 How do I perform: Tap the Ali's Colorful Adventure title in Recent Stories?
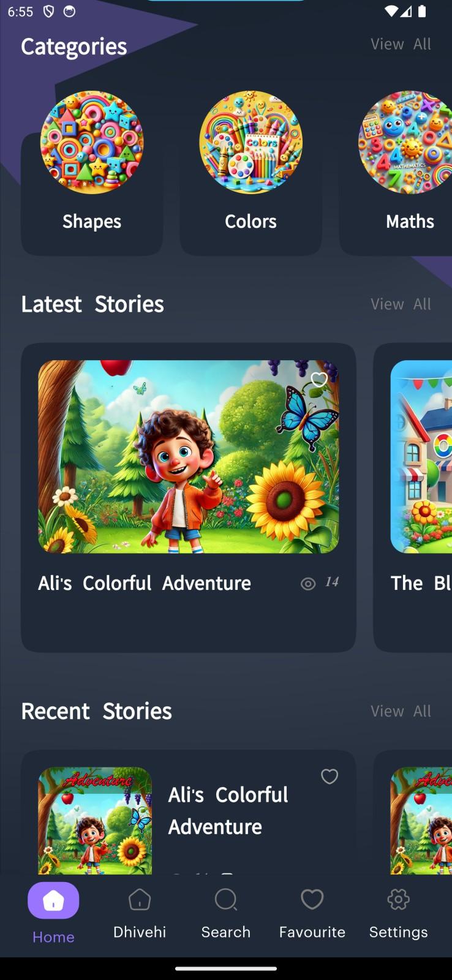(x=228, y=810)
